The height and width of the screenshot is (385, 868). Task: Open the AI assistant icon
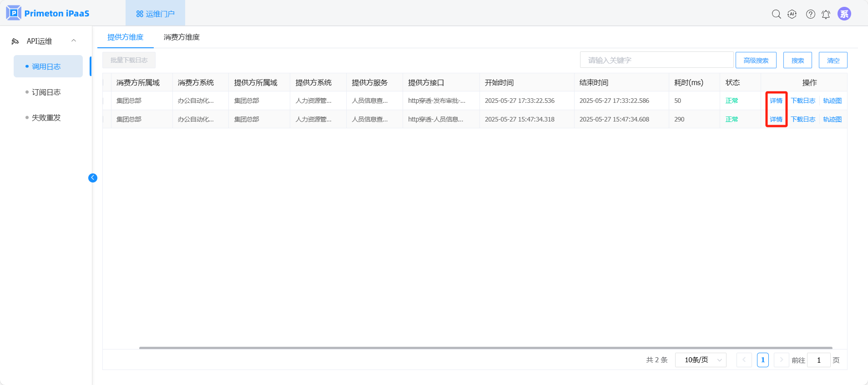tap(792, 14)
